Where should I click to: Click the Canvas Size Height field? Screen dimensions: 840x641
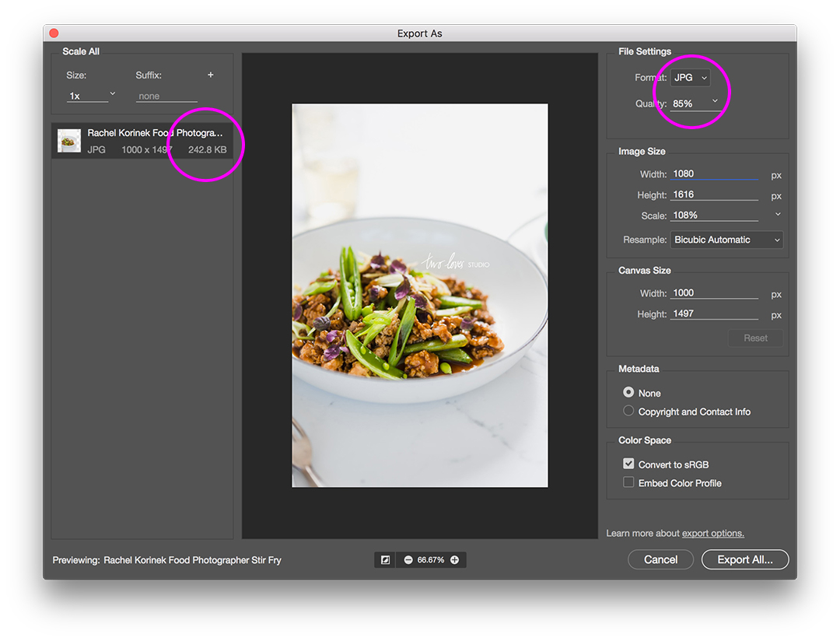714,313
